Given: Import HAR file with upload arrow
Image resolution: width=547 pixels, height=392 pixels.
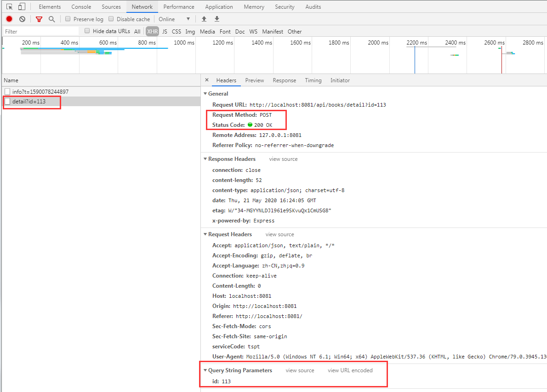Looking at the screenshot, I should click(204, 19).
